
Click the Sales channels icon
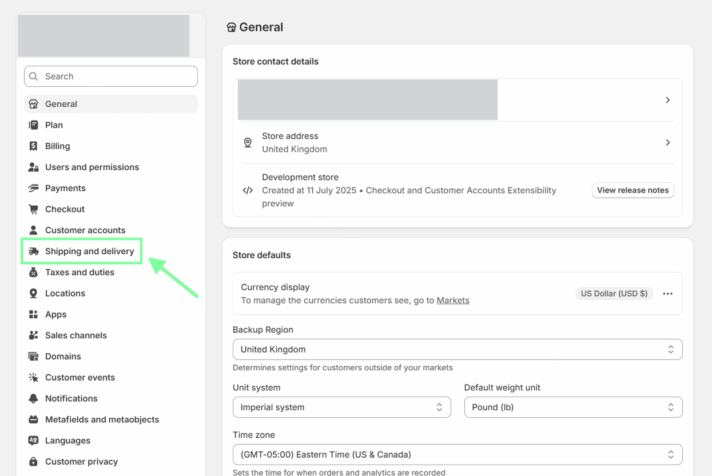click(33, 335)
